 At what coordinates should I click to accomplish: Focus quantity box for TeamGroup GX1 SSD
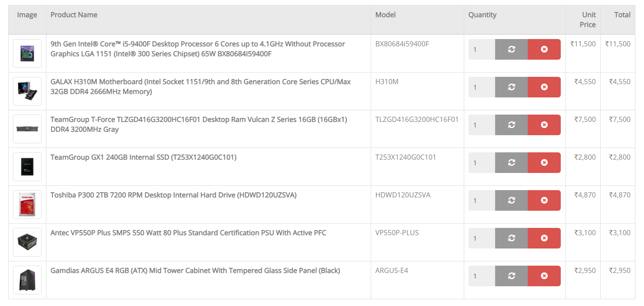point(482,163)
